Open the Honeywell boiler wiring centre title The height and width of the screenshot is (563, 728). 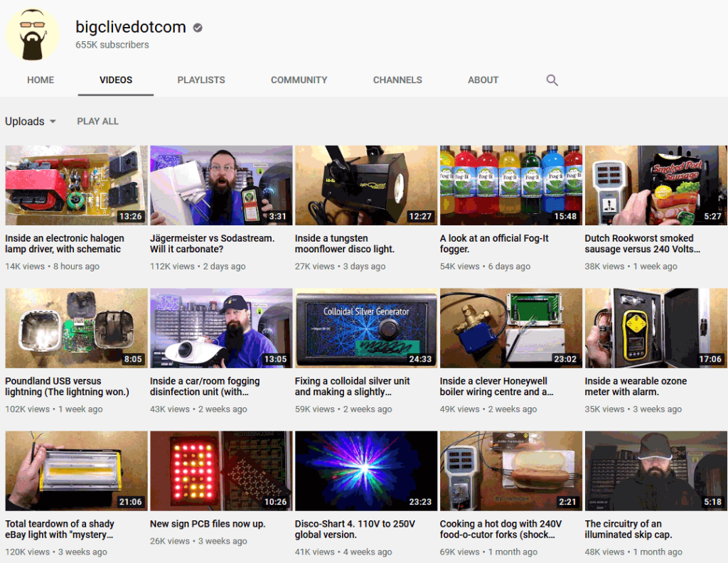[x=496, y=387]
